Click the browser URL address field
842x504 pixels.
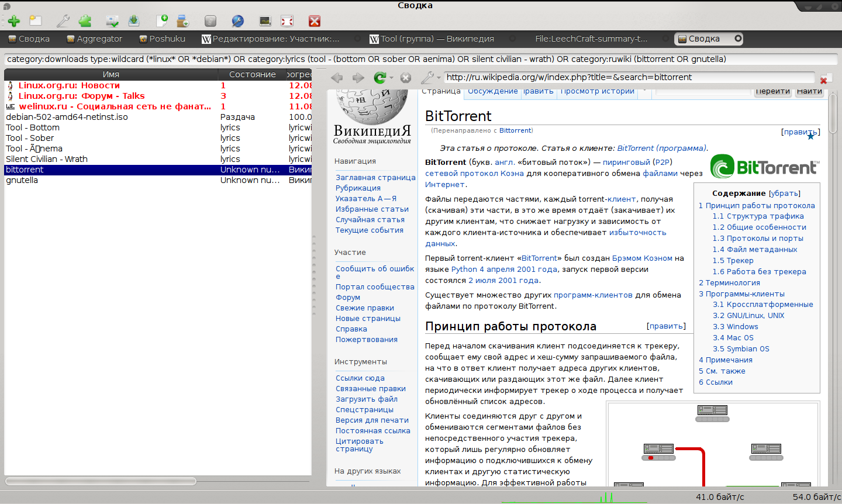coord(629,77)
